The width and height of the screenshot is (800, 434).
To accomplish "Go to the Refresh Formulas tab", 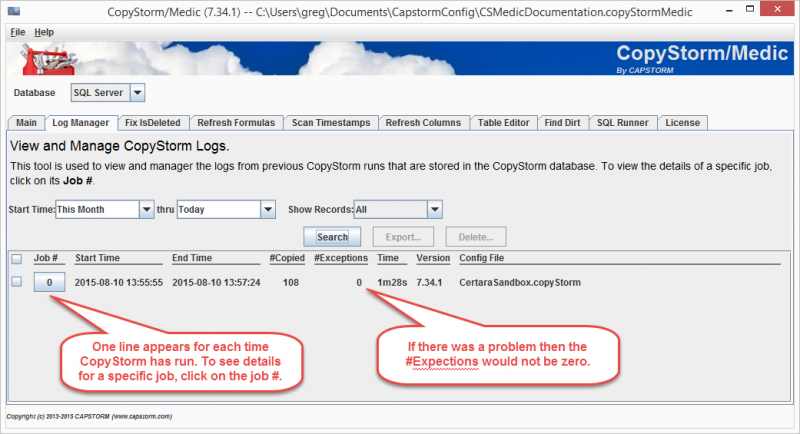I will coord(236,123).
